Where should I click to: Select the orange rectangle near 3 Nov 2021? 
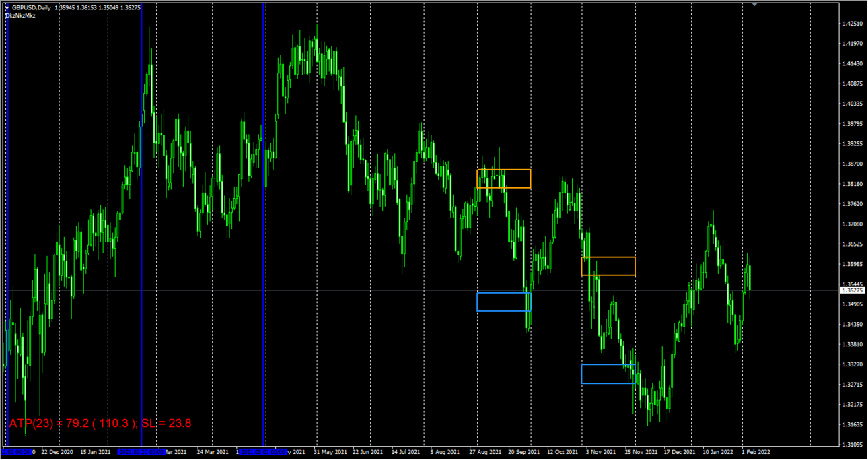(x=608, y=266)
